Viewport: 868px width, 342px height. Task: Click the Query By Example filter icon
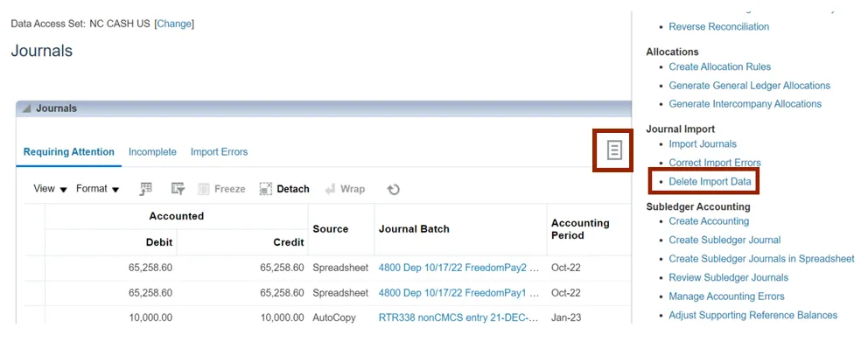pyautogui.click(x=178, y=189)
